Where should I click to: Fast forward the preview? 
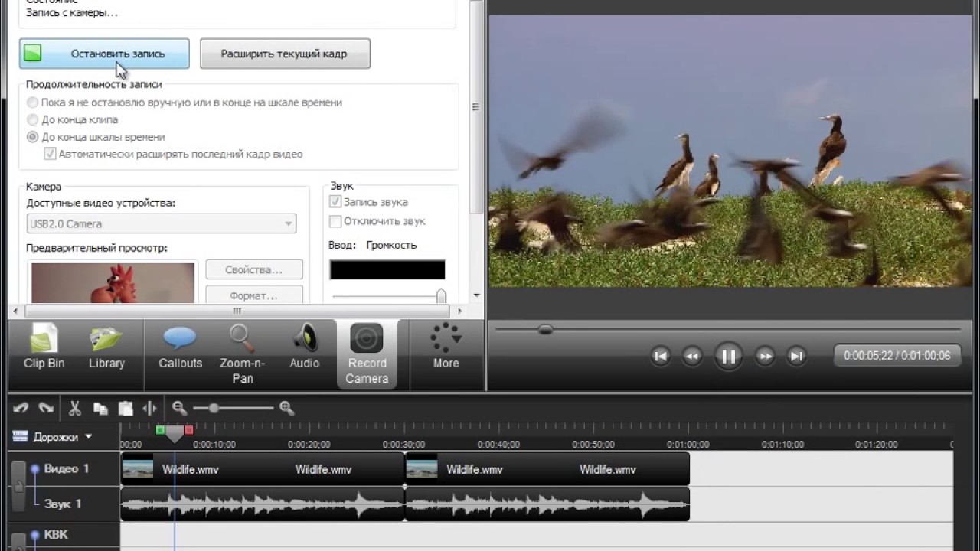tap(764, 356)
